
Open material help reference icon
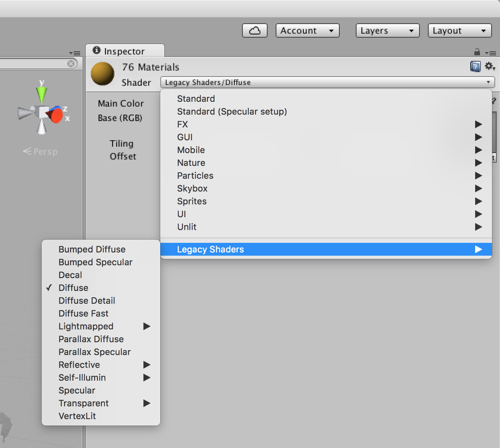475,66
